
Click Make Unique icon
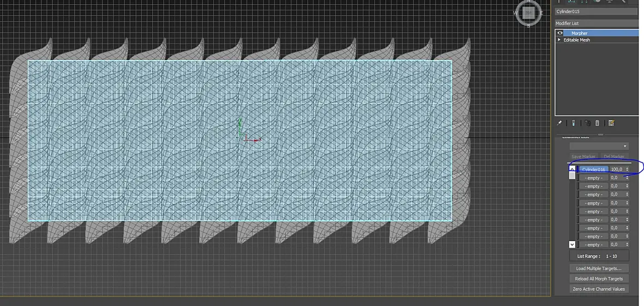(588, 123)
